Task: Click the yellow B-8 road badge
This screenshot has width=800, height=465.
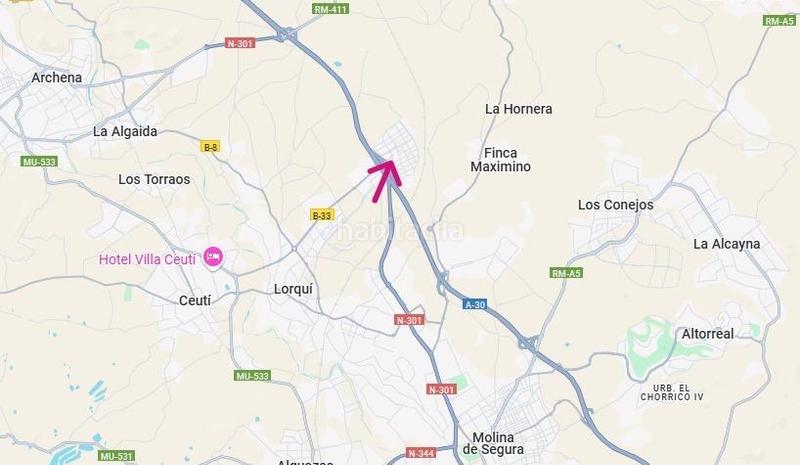Action: tap(210, 148)
